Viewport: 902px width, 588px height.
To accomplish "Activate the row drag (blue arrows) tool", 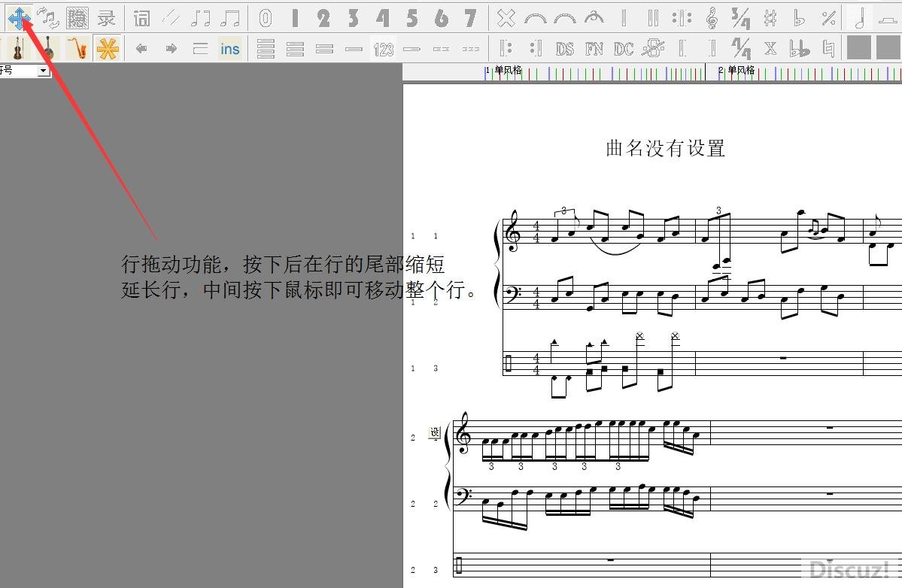I will 19,17.
